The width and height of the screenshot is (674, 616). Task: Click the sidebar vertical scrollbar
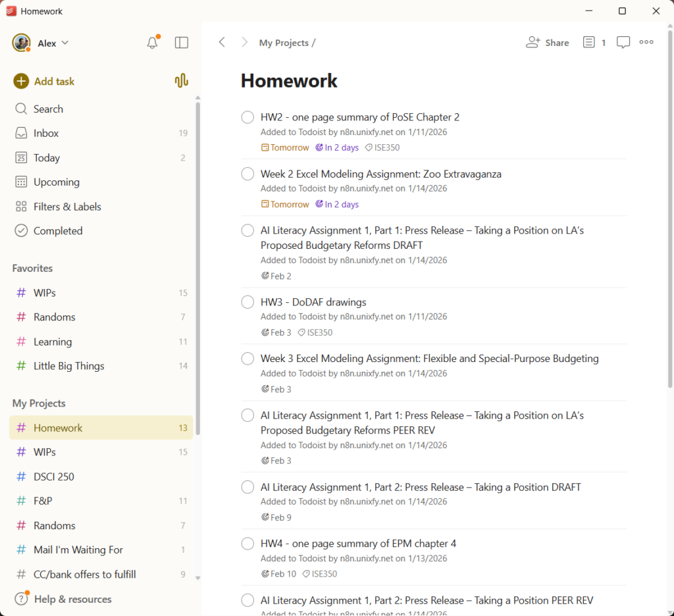click(x=197, y=263)
